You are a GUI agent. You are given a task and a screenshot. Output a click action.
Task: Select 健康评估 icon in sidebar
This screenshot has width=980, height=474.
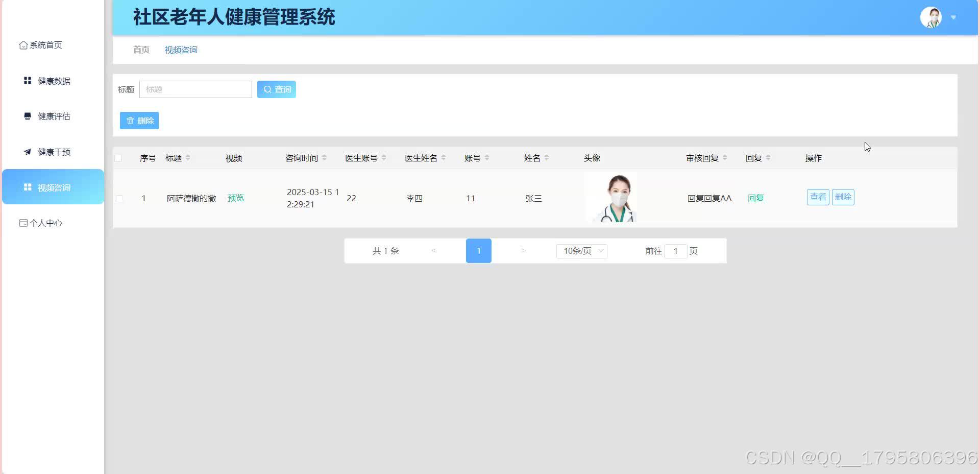[x=28, y=116]
